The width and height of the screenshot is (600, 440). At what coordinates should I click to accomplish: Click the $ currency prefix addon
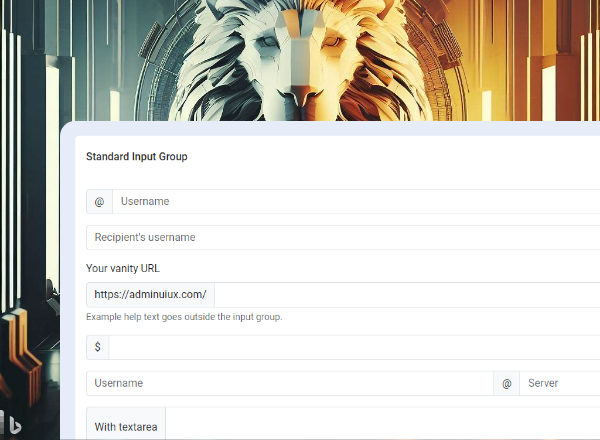(x=98, y=347)
